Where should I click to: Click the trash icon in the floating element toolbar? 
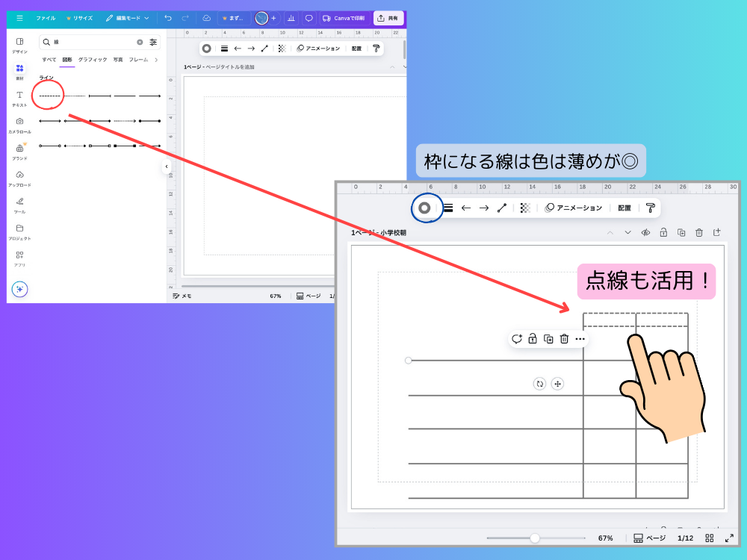[564, 339]
